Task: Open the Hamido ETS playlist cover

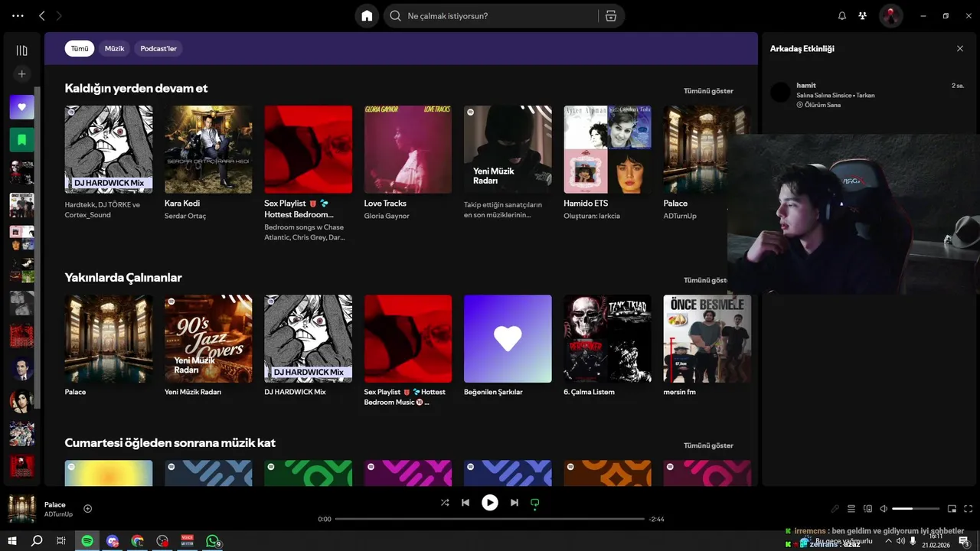Action: click(x=608, y=149)
